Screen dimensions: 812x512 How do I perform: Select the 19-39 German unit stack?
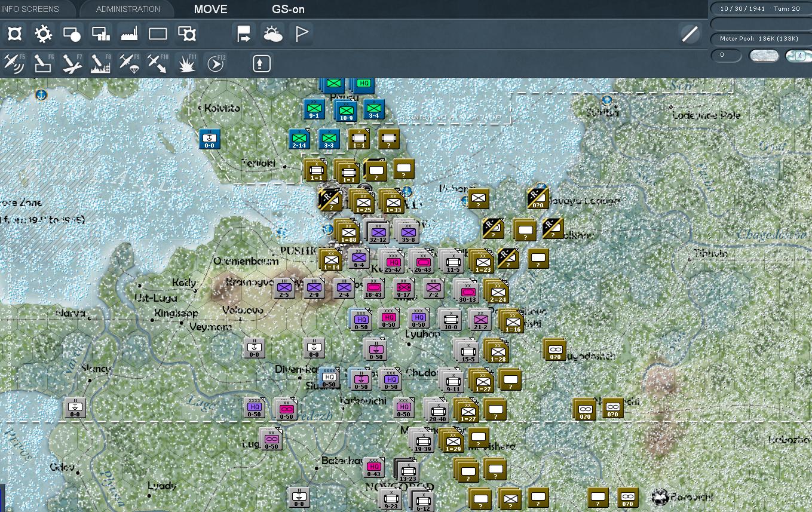point(422,440)
